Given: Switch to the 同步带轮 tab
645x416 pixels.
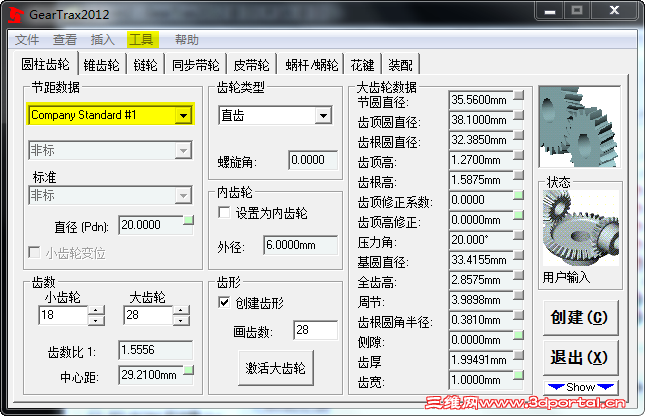Looking at the screenshot, I should pyautogui.click(x=195, y=65).
